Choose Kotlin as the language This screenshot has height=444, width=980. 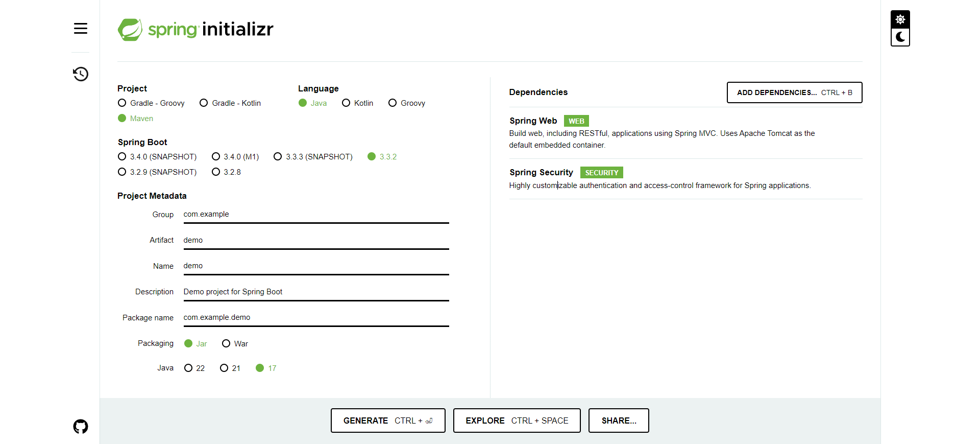pyautogui.click(x=358, y=103)
